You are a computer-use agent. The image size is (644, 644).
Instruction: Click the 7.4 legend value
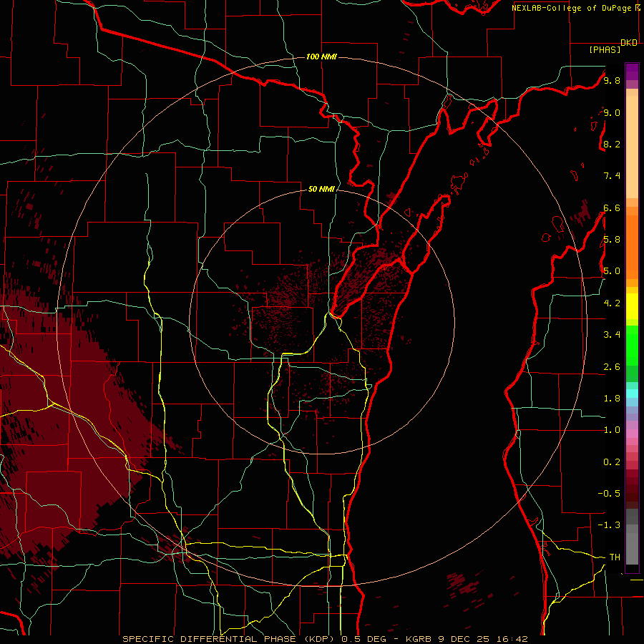(612, 176)
